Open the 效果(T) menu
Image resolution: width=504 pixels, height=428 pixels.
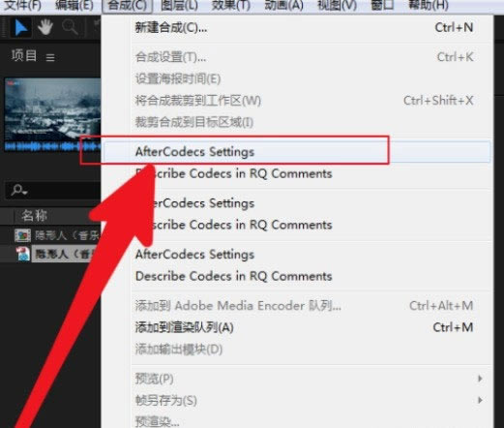(x=231, y=5)
